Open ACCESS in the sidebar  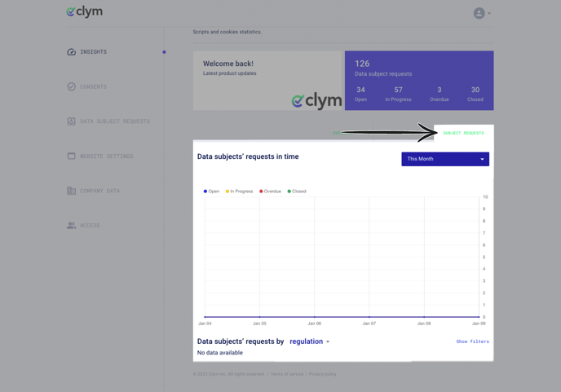point(90,225)
